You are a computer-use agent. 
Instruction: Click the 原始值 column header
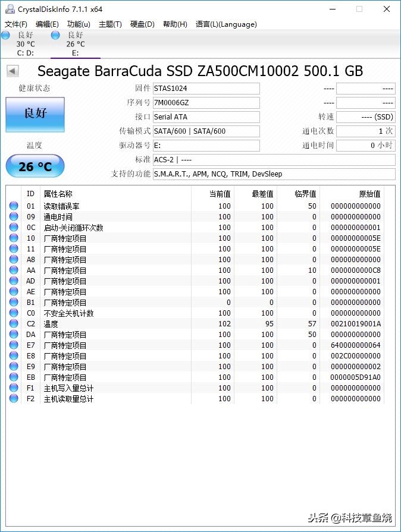(x=352, y=194)
